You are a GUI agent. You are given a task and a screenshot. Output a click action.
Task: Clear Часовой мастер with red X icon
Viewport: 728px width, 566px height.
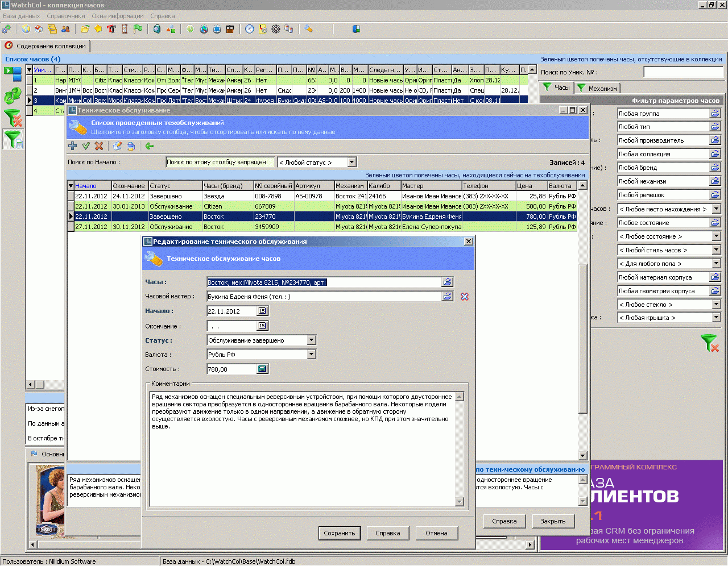(465, 297)
